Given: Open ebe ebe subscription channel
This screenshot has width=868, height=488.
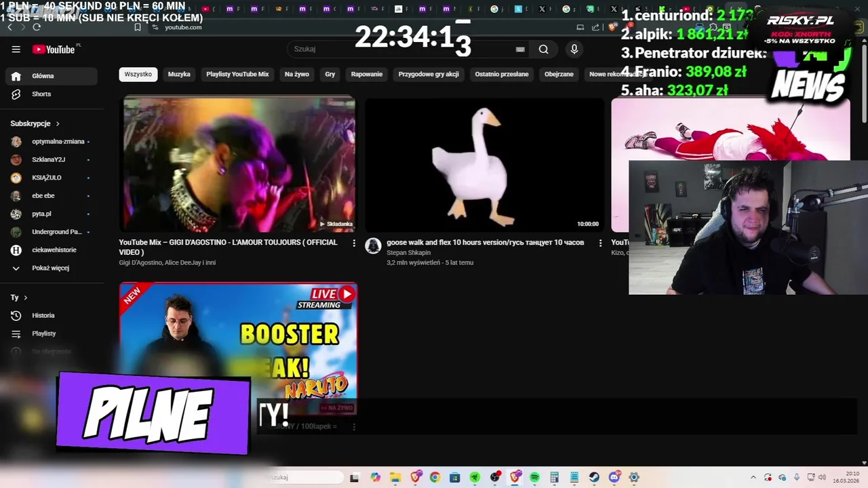Looking at the screenshot, I should pyautogui.click(x=52, y=196).
